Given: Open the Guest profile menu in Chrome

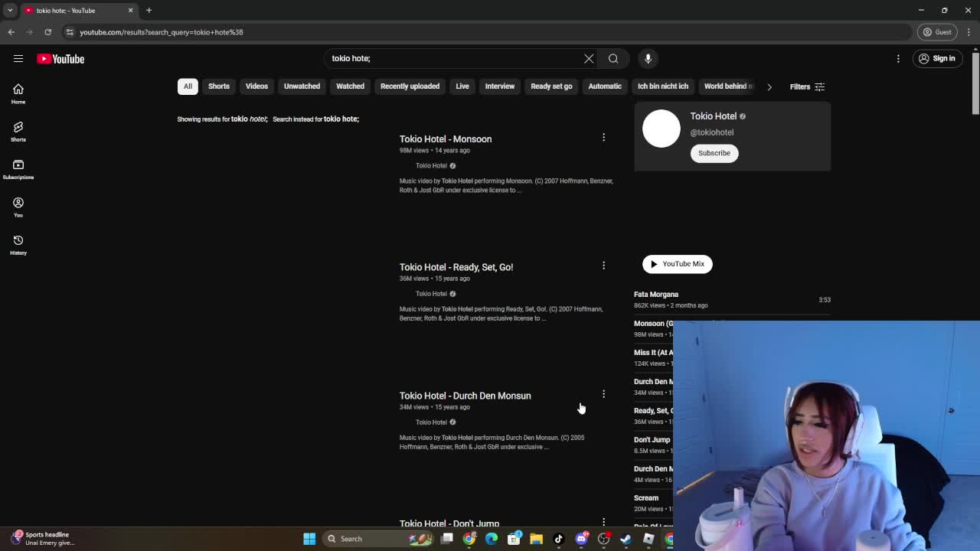Looking at the screenshot, I should (937, 32).
